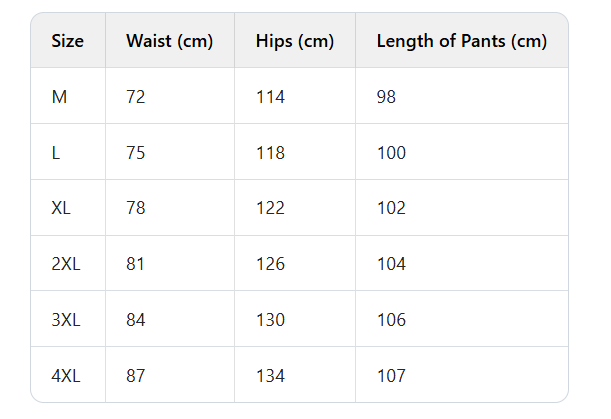
Task: Select hips value 118 in the L row
Action: tap(270, 153)
